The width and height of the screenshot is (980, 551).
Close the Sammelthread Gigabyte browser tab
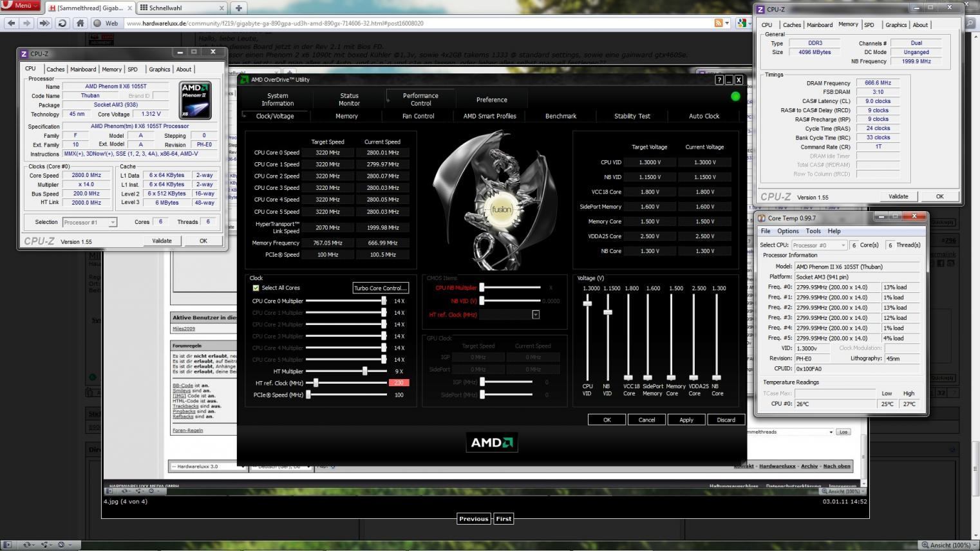click(x=129, y=8)
